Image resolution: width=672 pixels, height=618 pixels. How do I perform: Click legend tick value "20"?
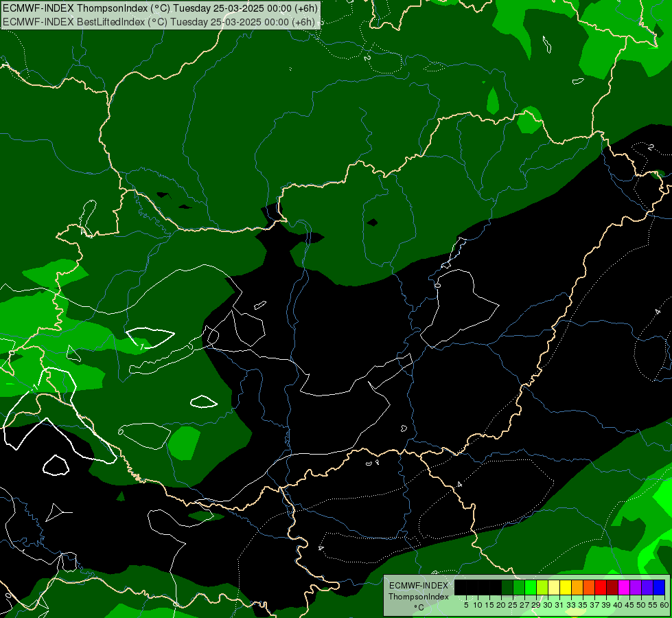click(x=501, y=605)
